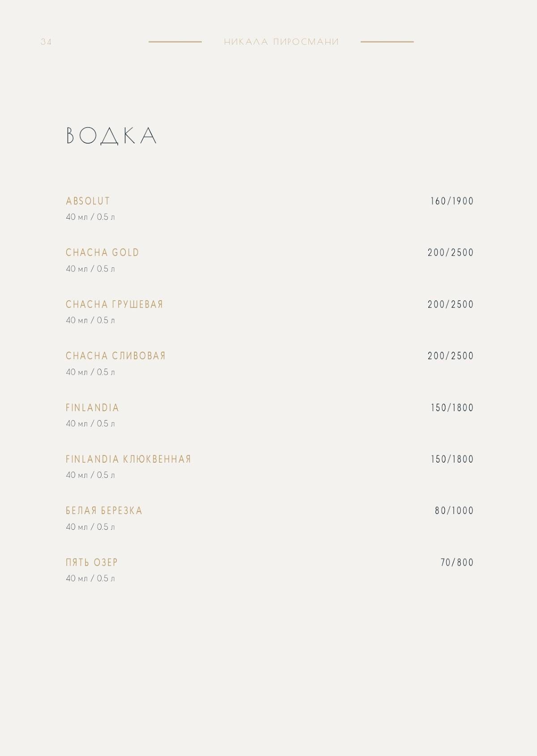Click page number 34
Viewport: 537px width, 756px height.
point(46,42)
